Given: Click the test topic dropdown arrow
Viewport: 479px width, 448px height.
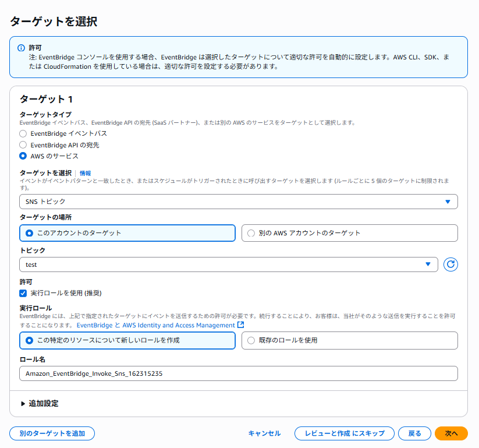Looking at the screenshot, I should (x=428, y=264).
